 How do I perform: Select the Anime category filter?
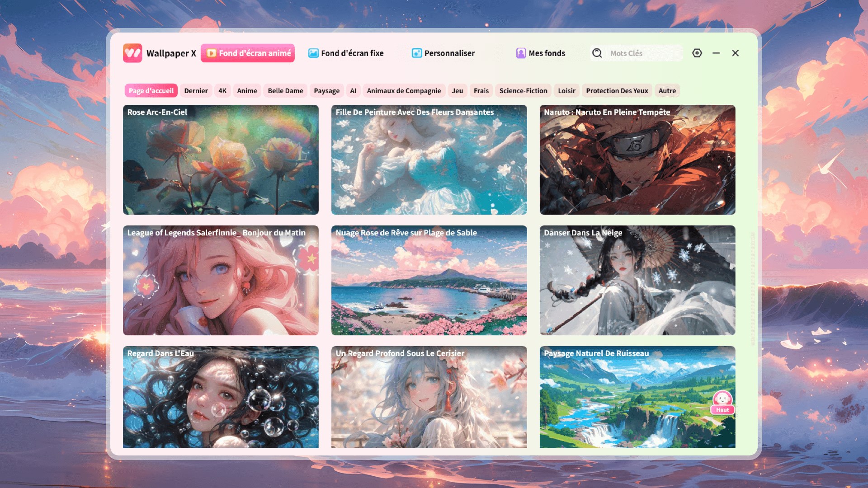[247, 90]
